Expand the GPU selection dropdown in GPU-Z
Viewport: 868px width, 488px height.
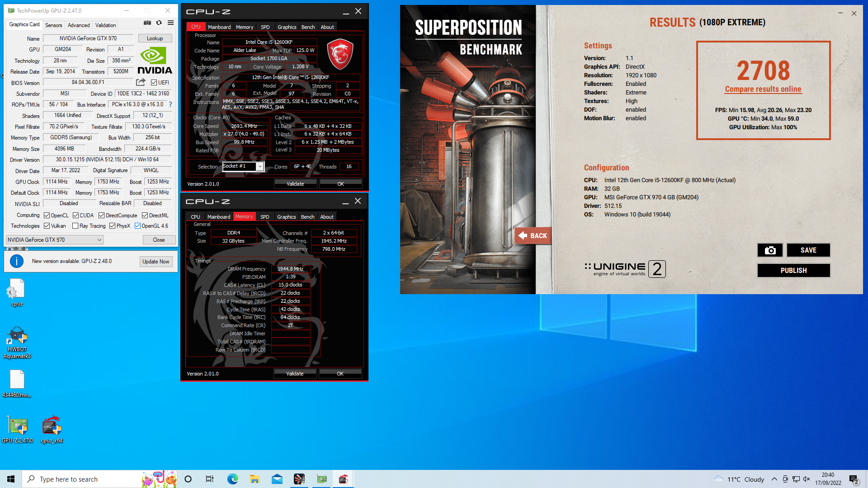click(55, 240)
